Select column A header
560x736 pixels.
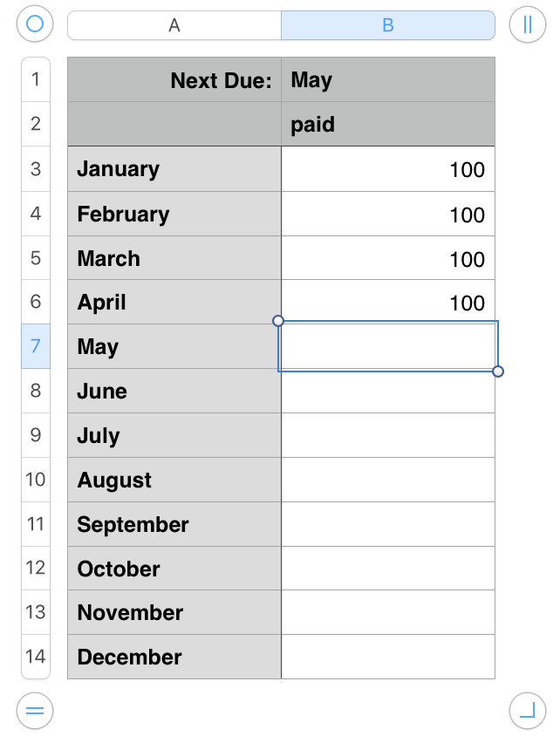coord(174,25)
